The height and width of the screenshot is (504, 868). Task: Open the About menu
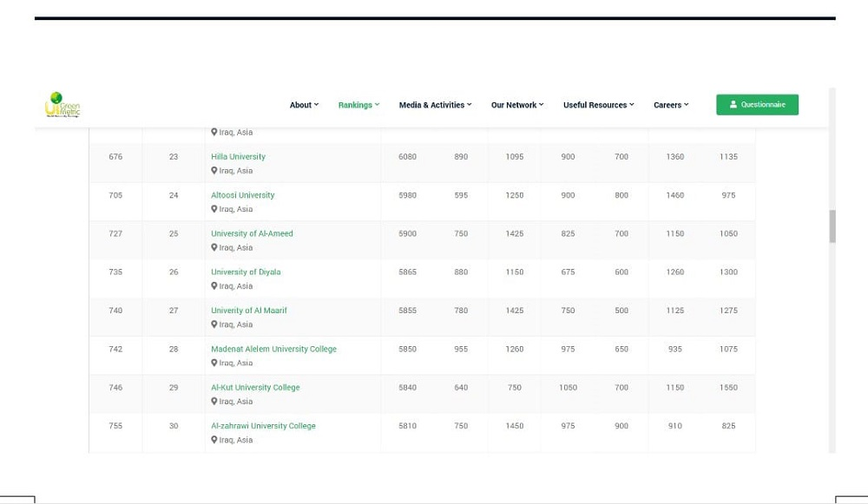(x=304, y=105)
